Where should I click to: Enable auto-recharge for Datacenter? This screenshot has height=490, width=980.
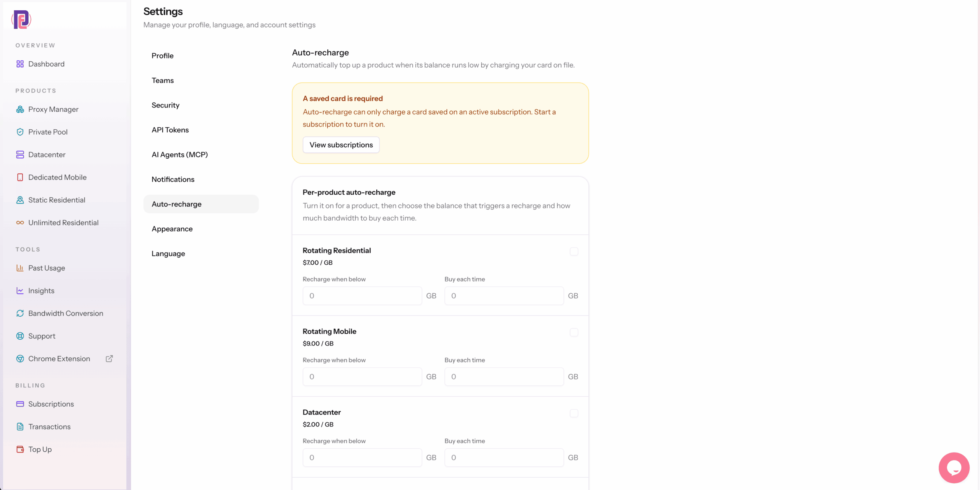(574, 413)
